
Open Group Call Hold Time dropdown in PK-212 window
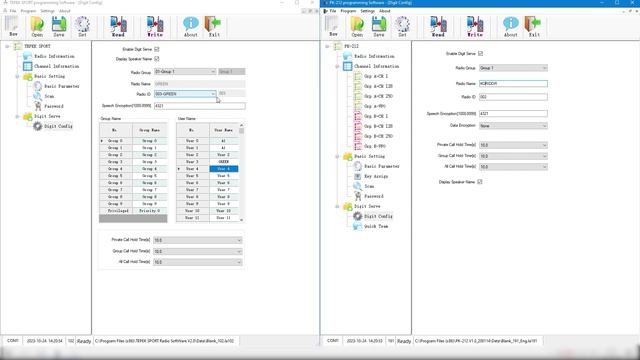click(513, 156)
